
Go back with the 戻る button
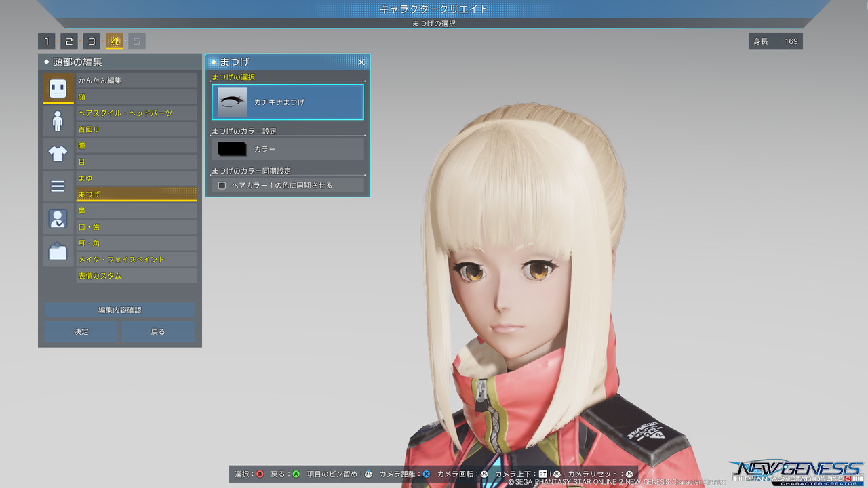point(158,332)
